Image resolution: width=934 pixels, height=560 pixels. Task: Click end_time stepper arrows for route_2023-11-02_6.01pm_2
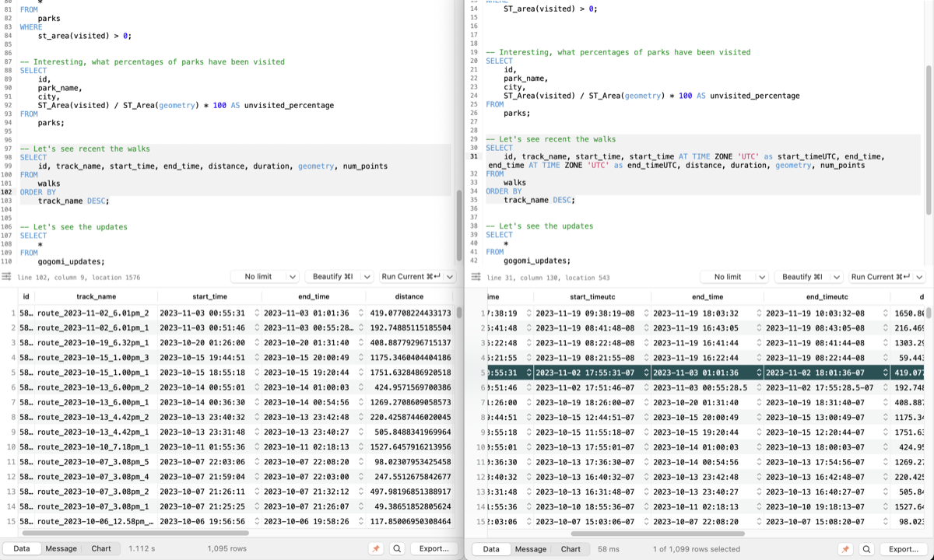(362, 313)
